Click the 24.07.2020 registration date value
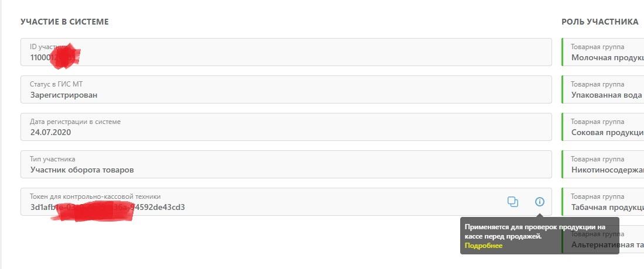The height and width of the screenshot is (269, 644). (x=50, y=132)
